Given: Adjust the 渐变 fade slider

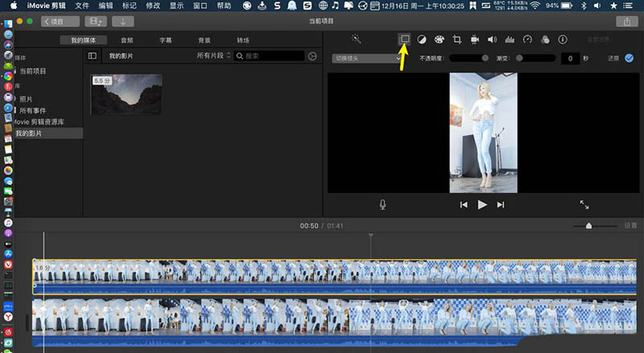Looking at the screenshot, I should 536,58.
